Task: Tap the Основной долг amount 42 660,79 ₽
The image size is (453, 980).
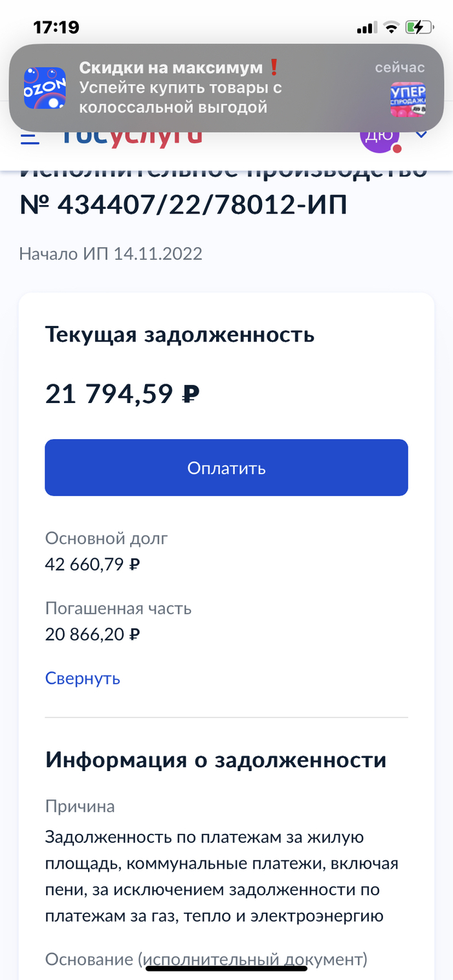Action: pyautogui.click(x=93, y=564)
